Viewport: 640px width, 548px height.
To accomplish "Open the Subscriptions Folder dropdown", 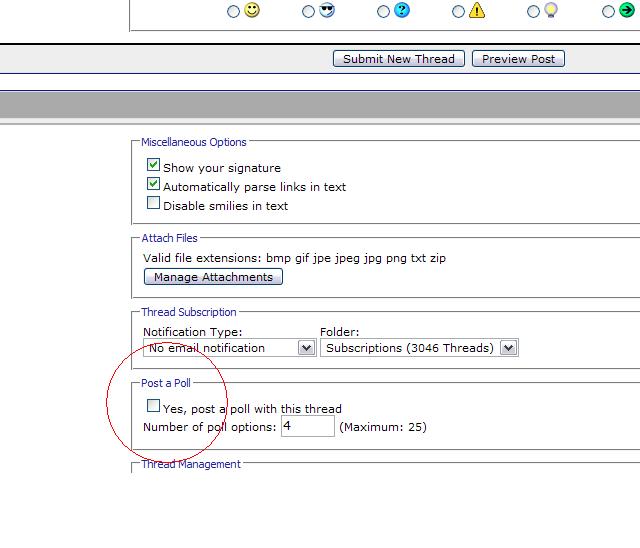I will pos(419,348).
